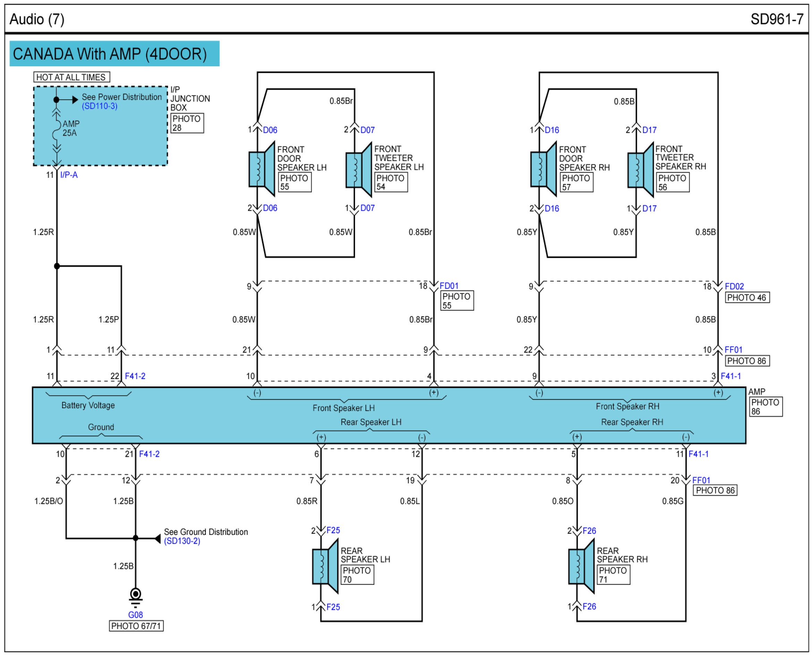812x655 pixels.
Task: Click the Front Tweeter Speaker LH symbol
Action: (x=358, y=169)
